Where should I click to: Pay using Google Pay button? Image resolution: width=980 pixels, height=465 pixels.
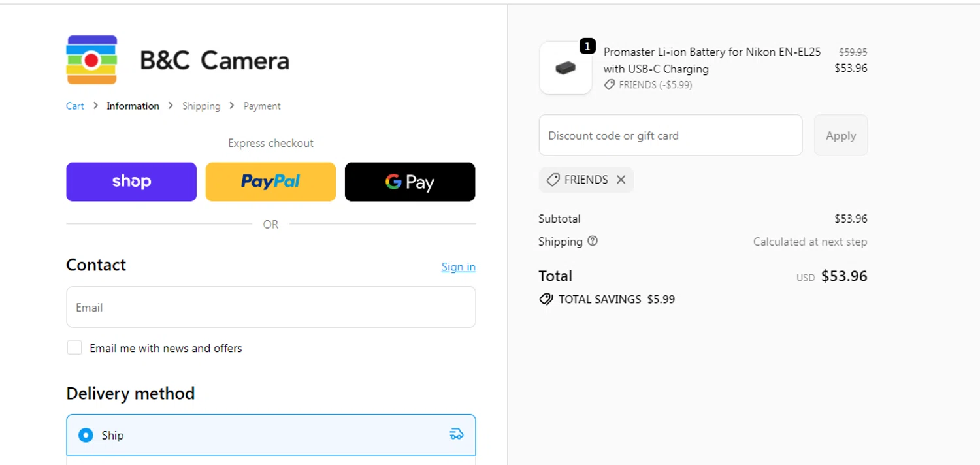(x=410, y=182)
